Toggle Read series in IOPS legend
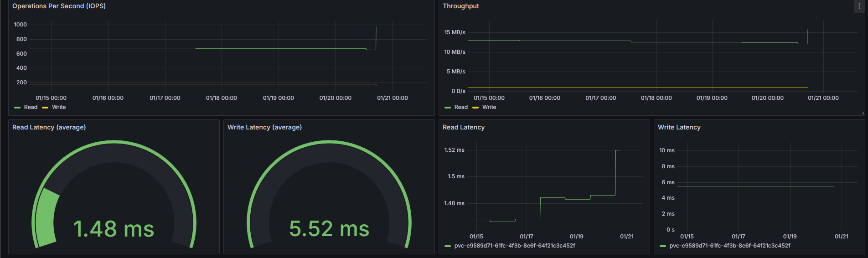 [x=31, y=107]
